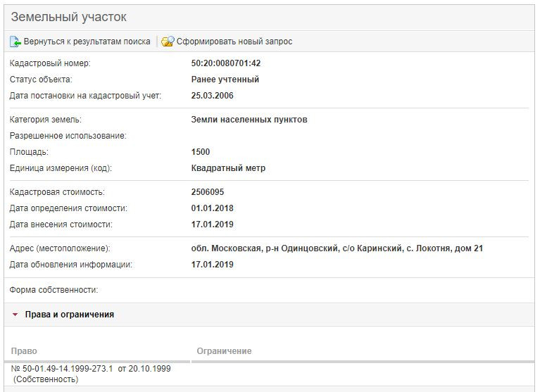Click the new request form icon
The height and width of the screenshot is (392, 540).
(x=167, y=42)
